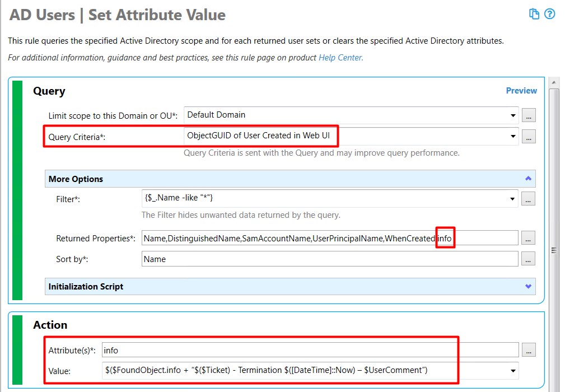Open the Filter dropdown arrow
The width and height of the screenshot is (565, 392).
[512, 199]
